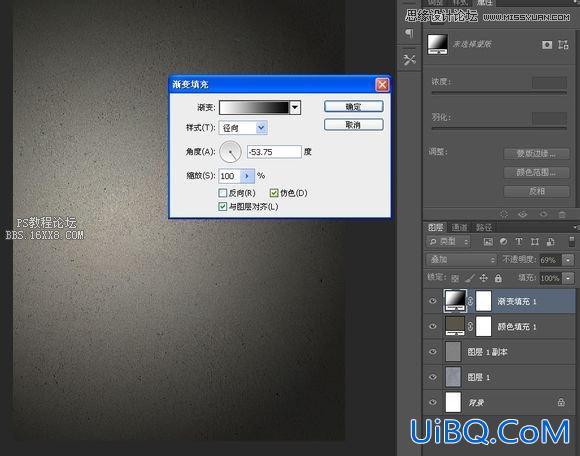Viewport: 580px width, 456px height.
Task: Open the tool presets crossed-tools icon
Action: click(x=409, y=60)
